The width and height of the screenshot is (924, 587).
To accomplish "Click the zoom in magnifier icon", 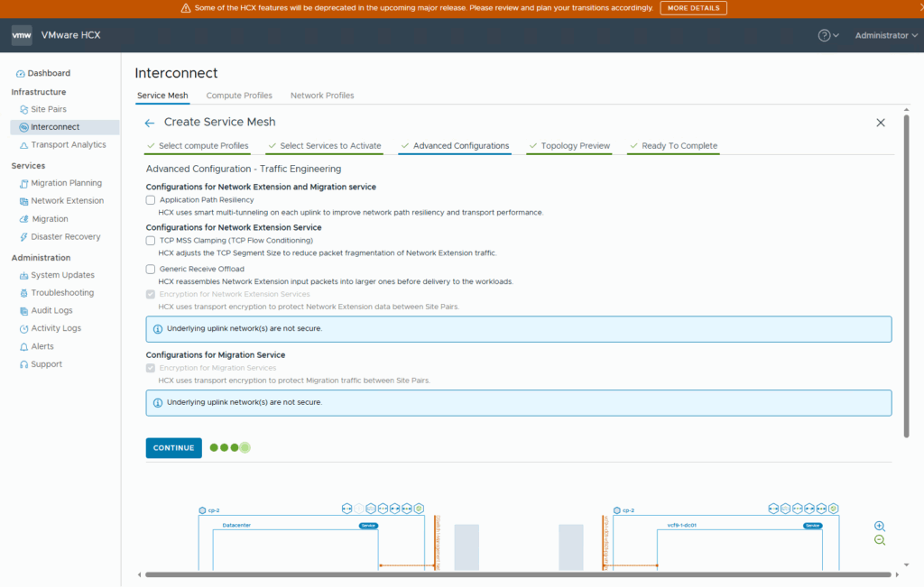I will (x=880, y=526).
